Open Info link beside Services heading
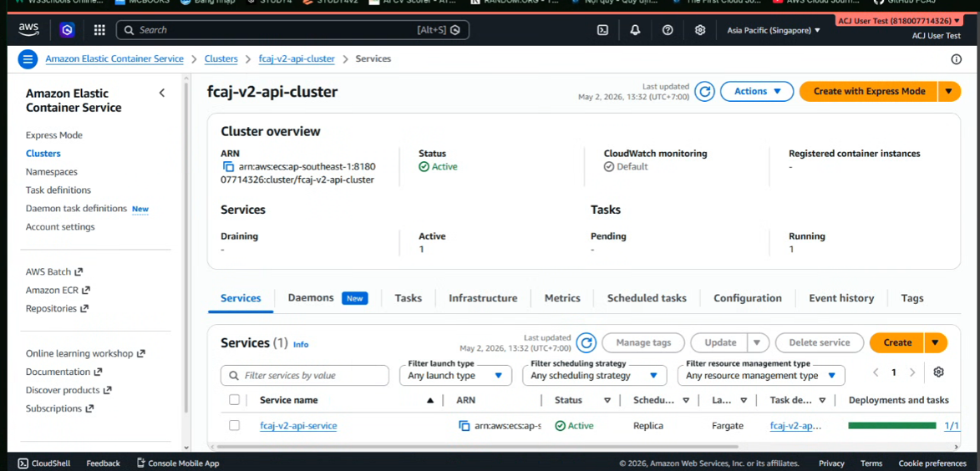Image resolution: width=980 pixels, height=471 pixels. point(301,344)
